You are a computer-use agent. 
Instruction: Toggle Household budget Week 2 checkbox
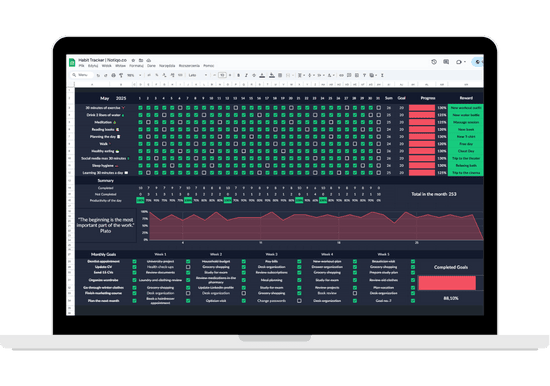click(x=243, y=261)
